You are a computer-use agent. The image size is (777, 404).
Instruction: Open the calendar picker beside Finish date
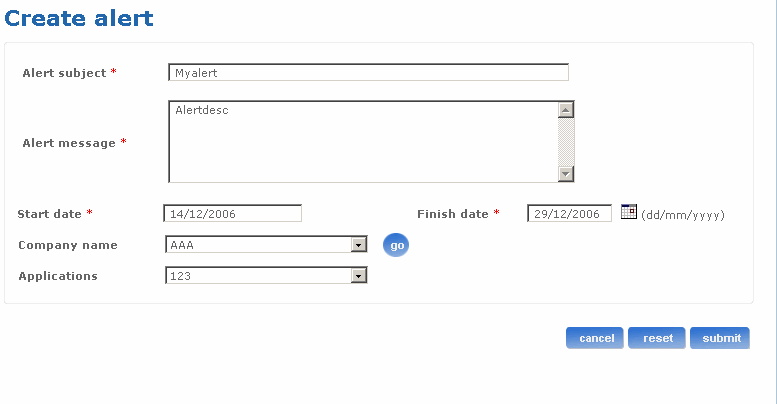point(629,211)
